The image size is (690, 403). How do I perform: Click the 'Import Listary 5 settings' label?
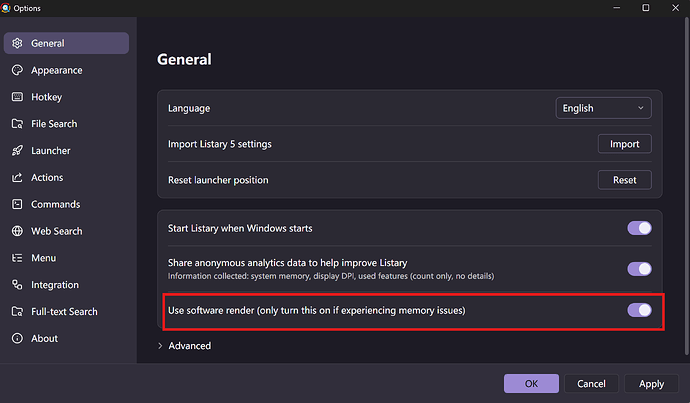tap(220, 144)
